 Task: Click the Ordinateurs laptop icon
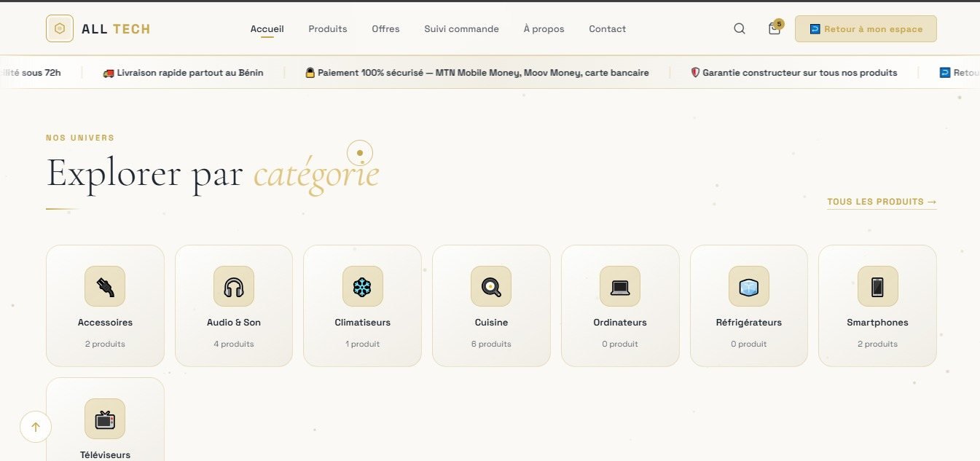(620, 286)
